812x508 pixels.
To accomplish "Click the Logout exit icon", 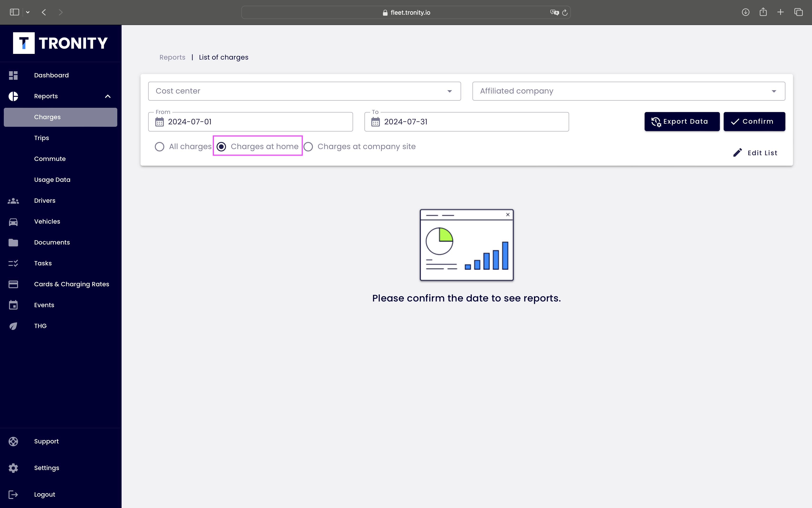I will click(13, 494).
